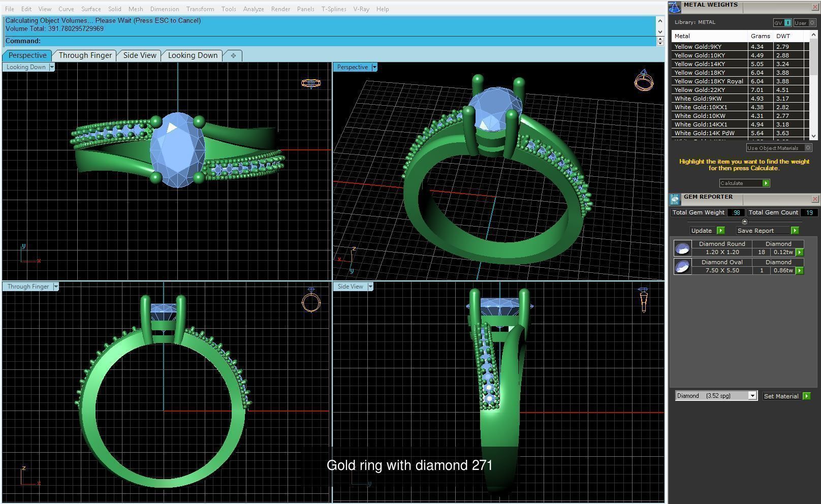The image size is (821, 504).
Task: Open the File menu
Action: tap(10, 9)
